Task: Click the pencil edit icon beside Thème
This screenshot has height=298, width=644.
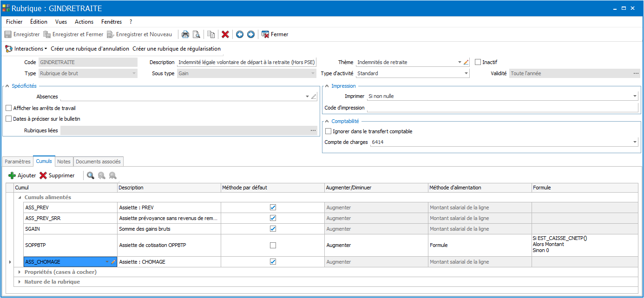Action: click(x=466, y=62)
